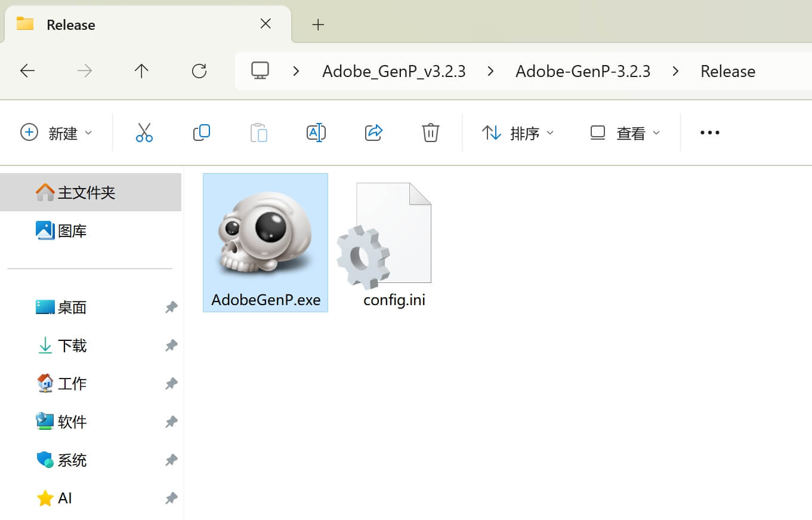Select the Release tab
This screenshot has width=812, height=520.
point(148,24)
